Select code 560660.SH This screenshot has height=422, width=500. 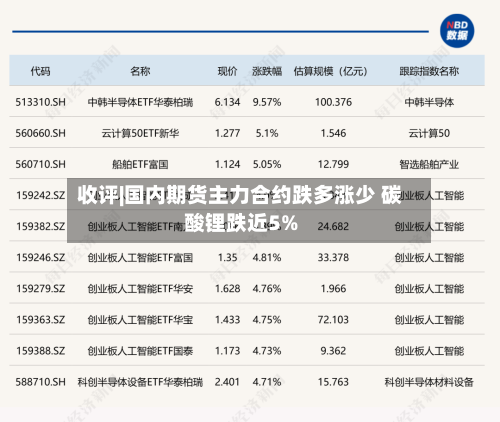40,133
